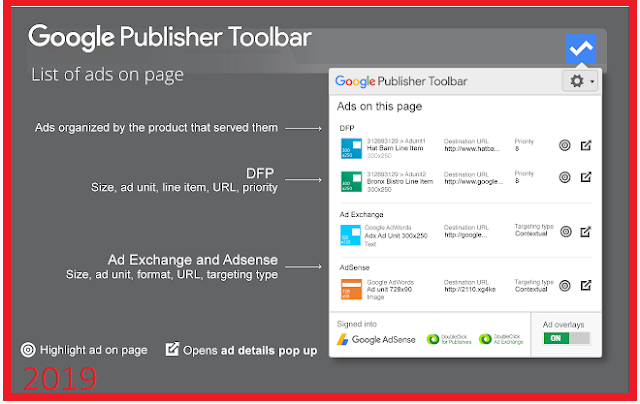The width and height of the screenshot is (640, 404).
Task: Click the 'Ads on this page' heading
Action: pyautogui.click(x=379, y=107)
